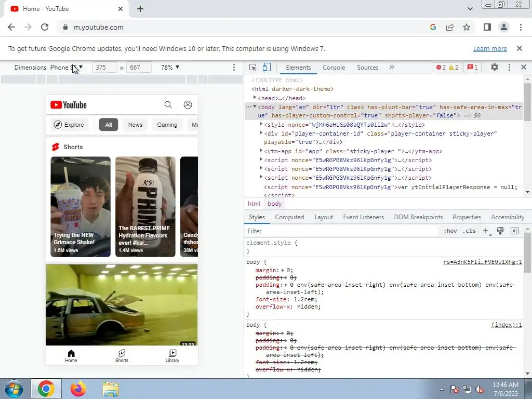Open Shorts in bottom navigation bar
This screenshot has height=399, width=532.
pyautogui.click(x=122, y=356)
